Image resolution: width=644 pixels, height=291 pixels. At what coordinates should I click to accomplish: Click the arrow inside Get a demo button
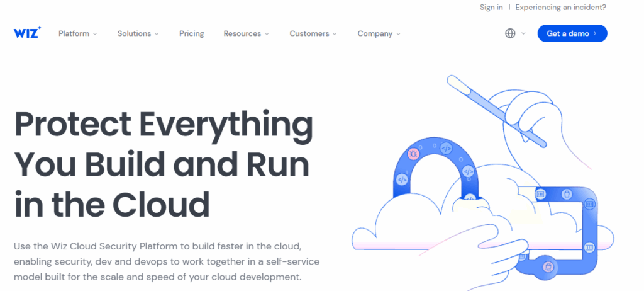click(595, 33)
